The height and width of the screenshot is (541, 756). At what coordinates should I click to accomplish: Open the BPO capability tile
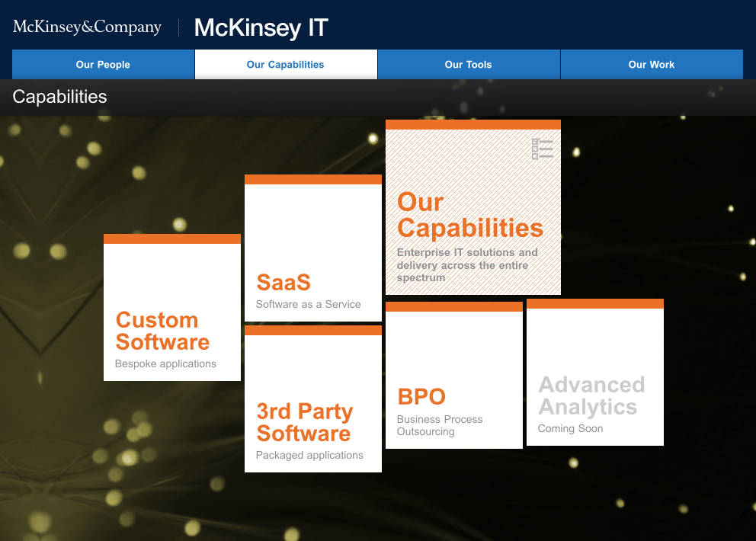[x=454, y=375]
